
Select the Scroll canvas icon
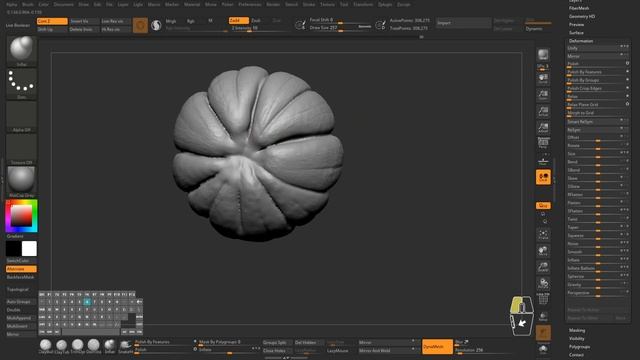543,78
